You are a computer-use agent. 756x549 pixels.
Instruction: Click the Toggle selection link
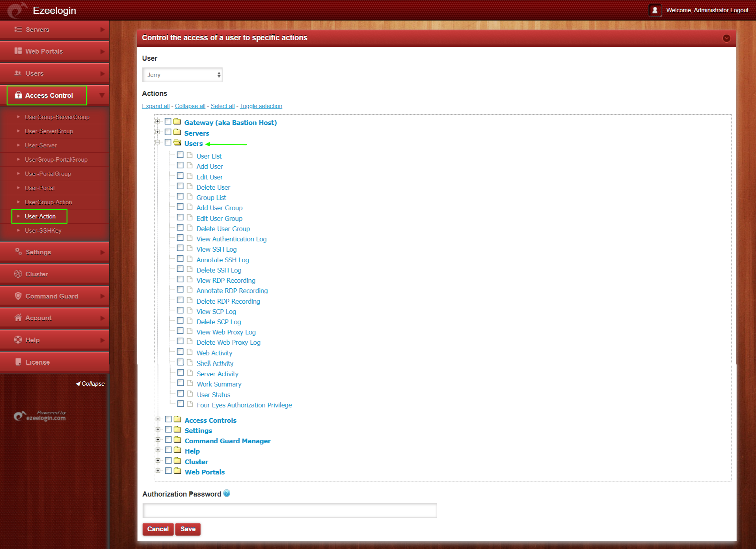[261, 106]
